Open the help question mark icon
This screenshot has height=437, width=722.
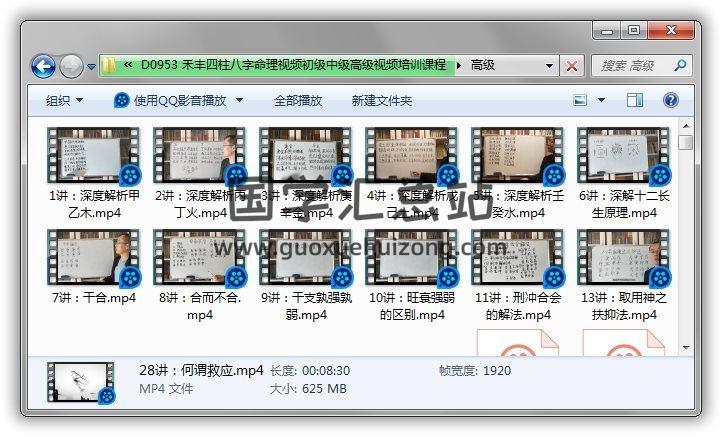(x=670, y=100)
